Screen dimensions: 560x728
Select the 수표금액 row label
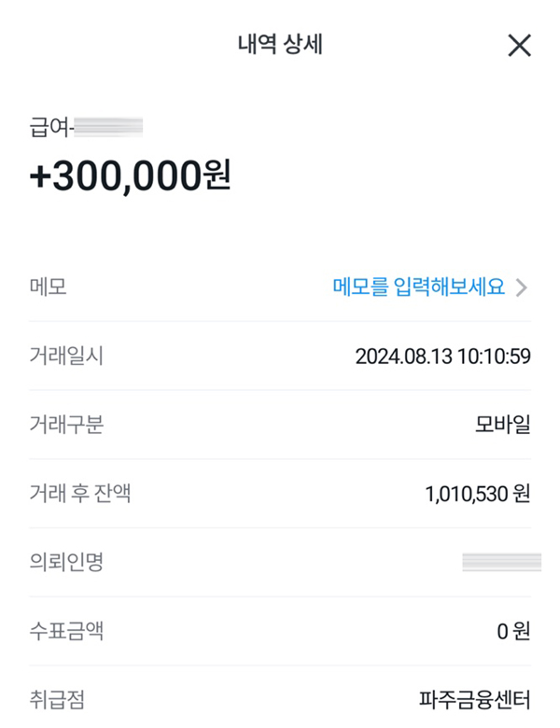point(66,631)
